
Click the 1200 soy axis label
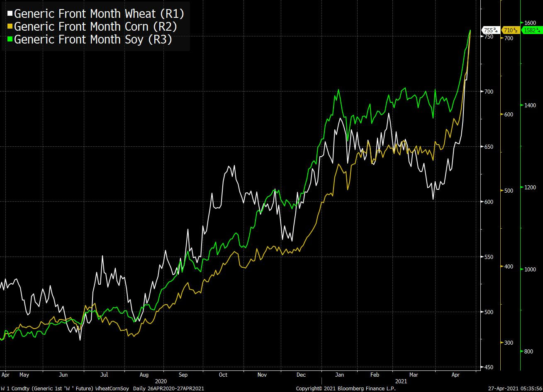pos(530,187)
